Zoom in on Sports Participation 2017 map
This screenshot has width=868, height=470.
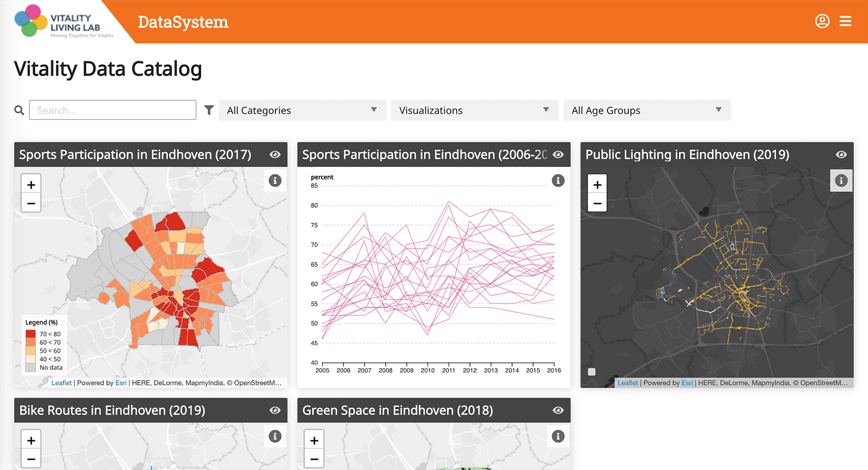click(31, 184)
